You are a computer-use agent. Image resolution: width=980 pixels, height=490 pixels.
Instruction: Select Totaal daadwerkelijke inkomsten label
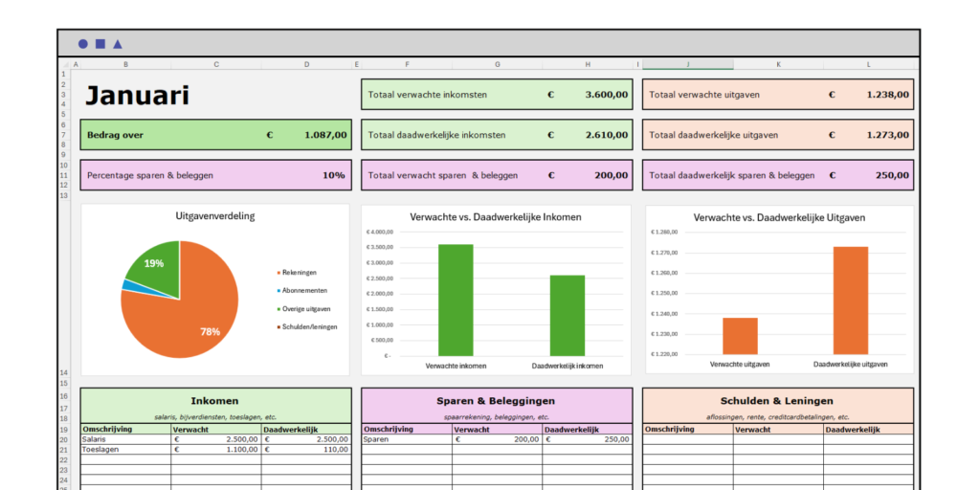pyautogui.click(x=436, y=135)
